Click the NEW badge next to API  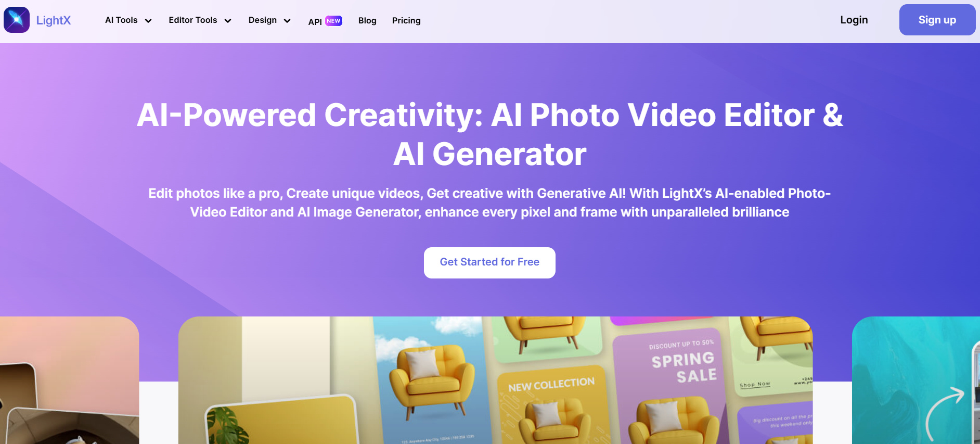pyautogui.click(x=333, y=21)
